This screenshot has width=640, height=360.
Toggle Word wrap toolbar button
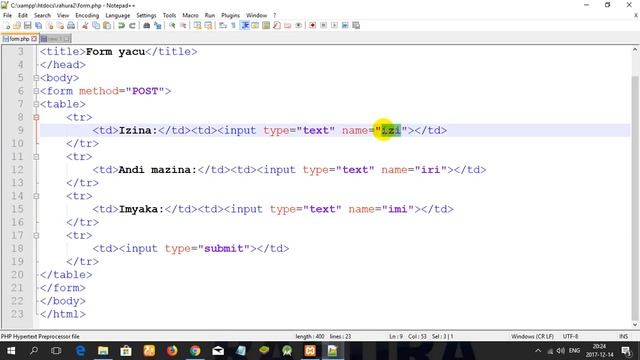[222, 25]
